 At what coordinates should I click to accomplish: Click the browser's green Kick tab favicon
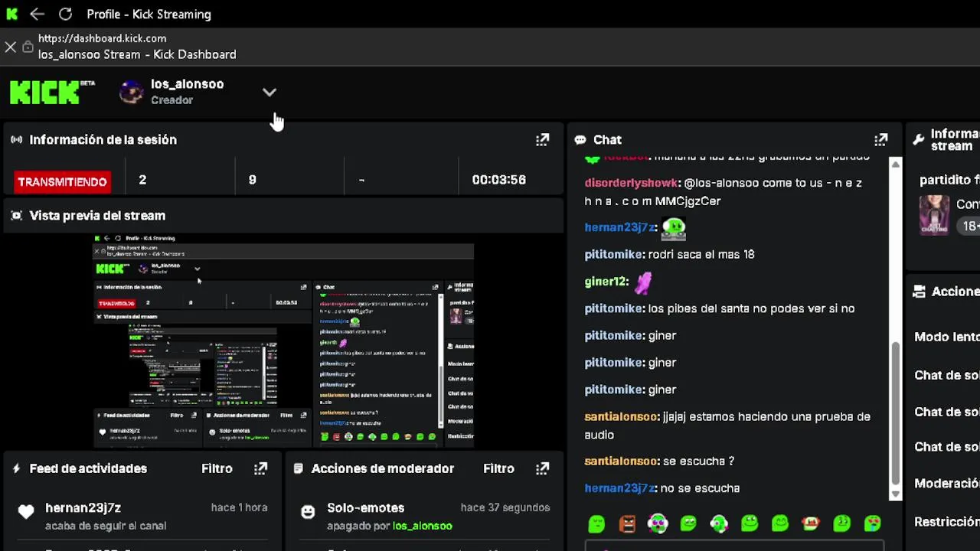pyautogui.click(x=11, y=14)
